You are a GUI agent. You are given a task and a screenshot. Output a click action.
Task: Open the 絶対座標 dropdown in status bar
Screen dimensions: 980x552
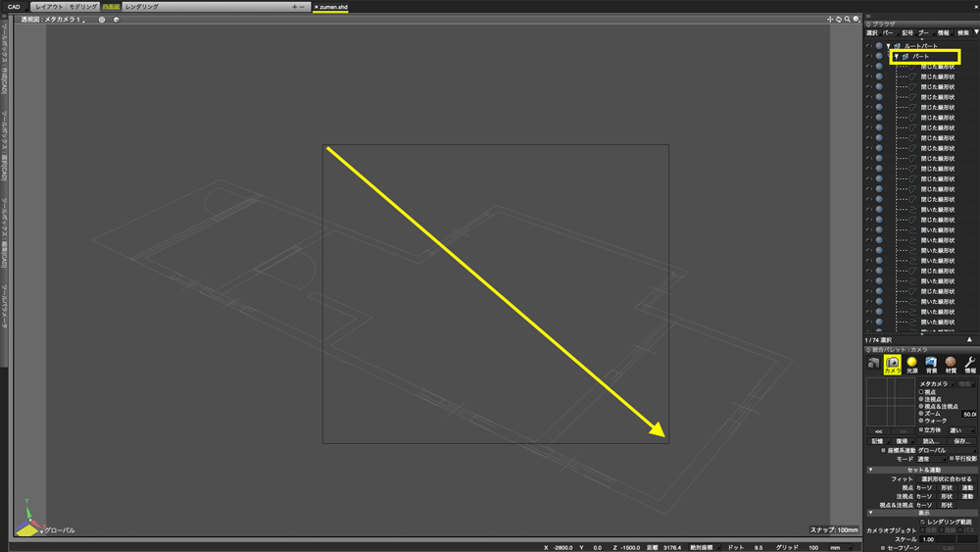pyautogui.click(x=705, y=548)
